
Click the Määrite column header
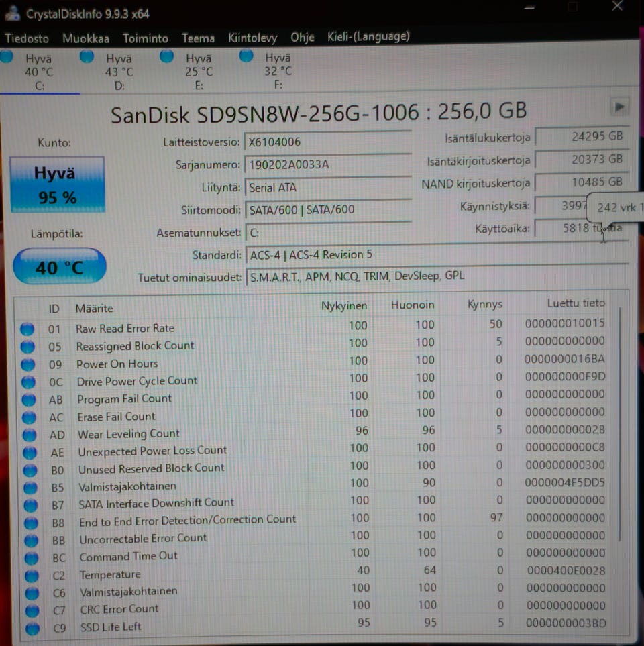pos(95,308)
